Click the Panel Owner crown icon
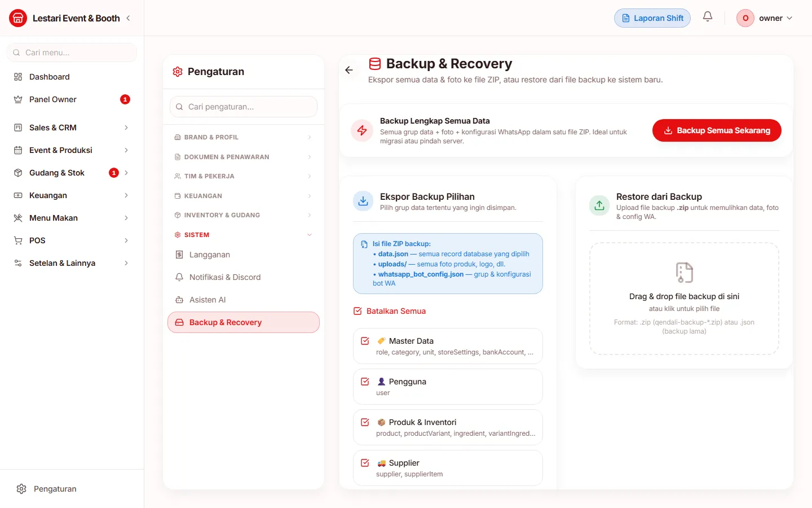The height and width of the screenshot is (508, 812). [18, 99]
